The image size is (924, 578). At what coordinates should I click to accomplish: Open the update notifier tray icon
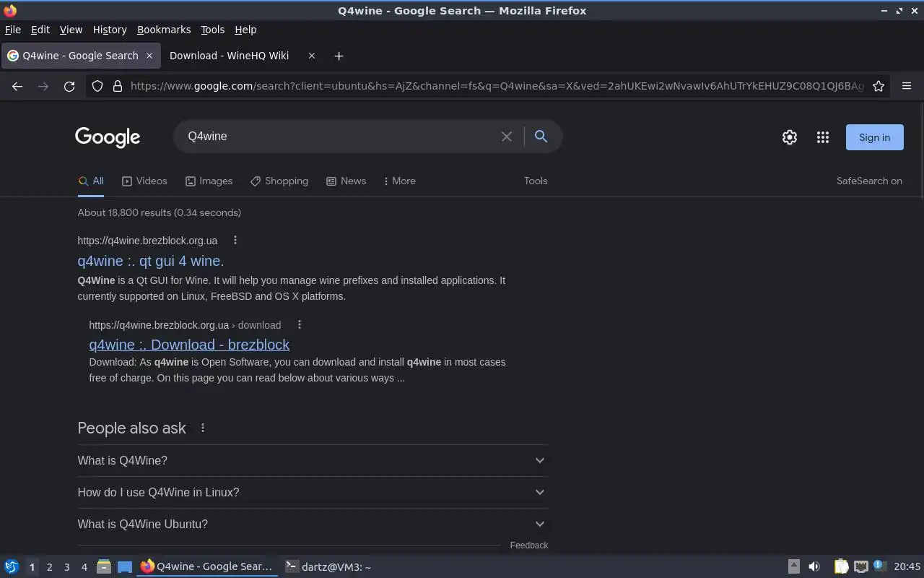tap(879, 566)
